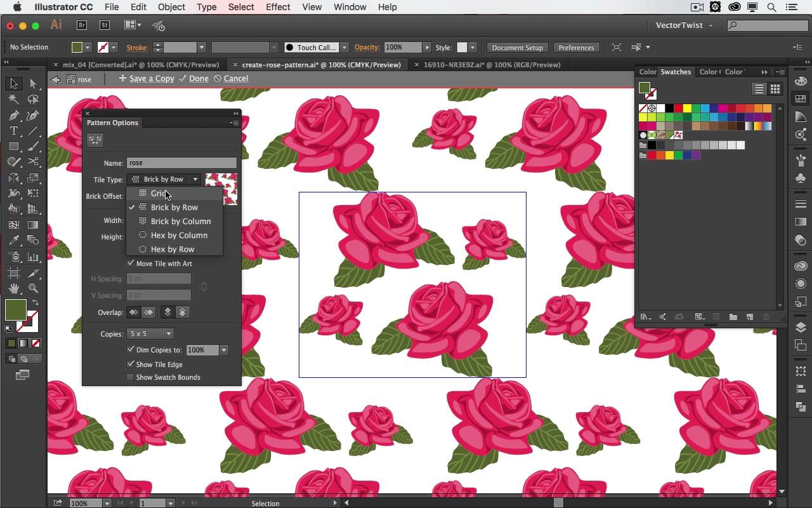
Task: Click the Document Setup button
Action: (517, 48)
